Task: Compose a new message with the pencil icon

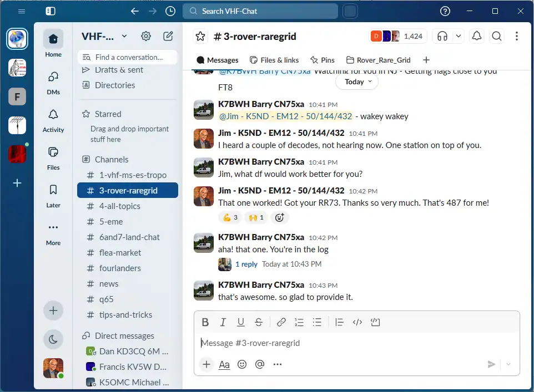Action: coord(168,36)
